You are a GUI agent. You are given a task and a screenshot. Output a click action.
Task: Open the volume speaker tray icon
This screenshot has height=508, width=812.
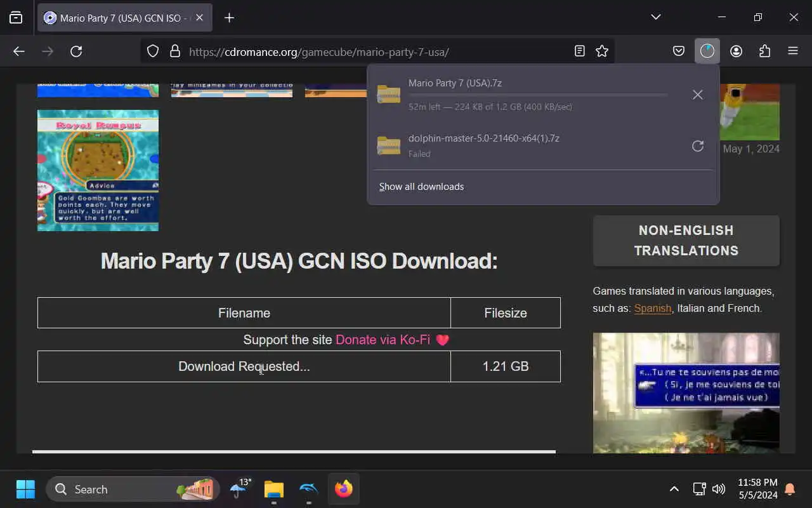point(718,489)
